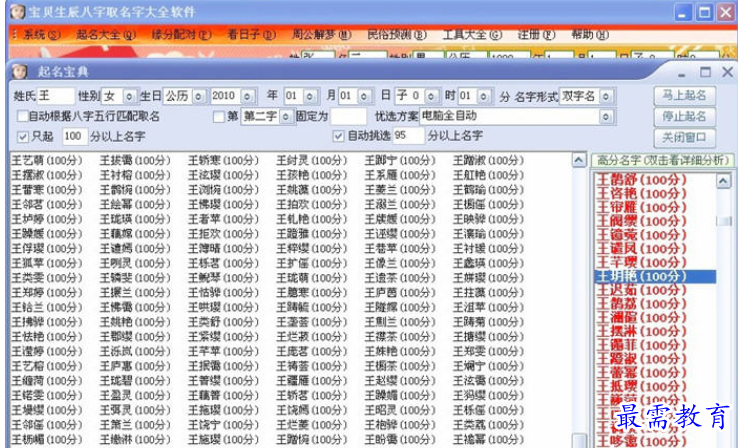The height and width of the screenshot is (448, 738).
Task: Select name 王佛蕾 (100分) in list
Action: 135,307
